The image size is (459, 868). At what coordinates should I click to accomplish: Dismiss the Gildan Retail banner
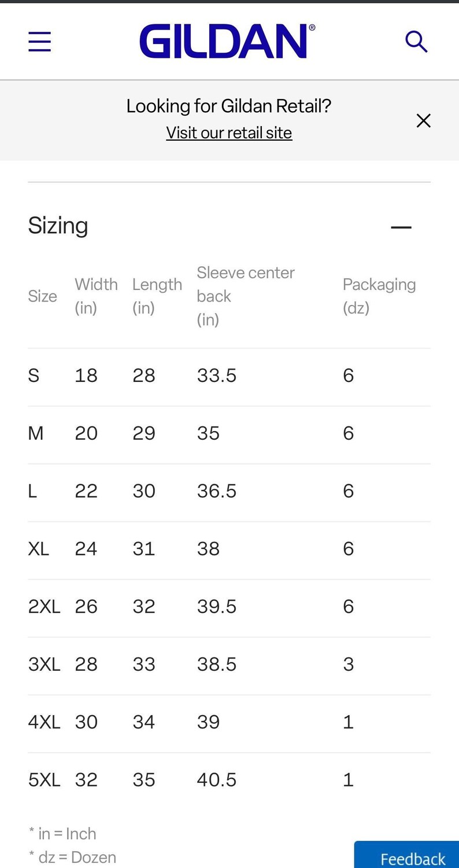(x=424, y=120)
